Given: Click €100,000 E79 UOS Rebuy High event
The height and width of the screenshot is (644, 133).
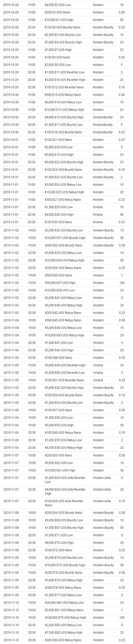Looking at the screenshot, I should (x=65, y=618).
